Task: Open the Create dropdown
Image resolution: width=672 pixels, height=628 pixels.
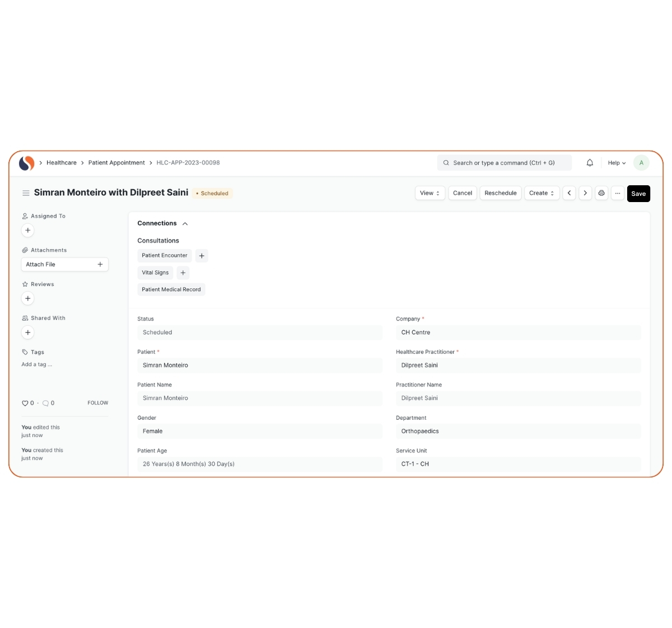Action: click(x=542, y=193)
